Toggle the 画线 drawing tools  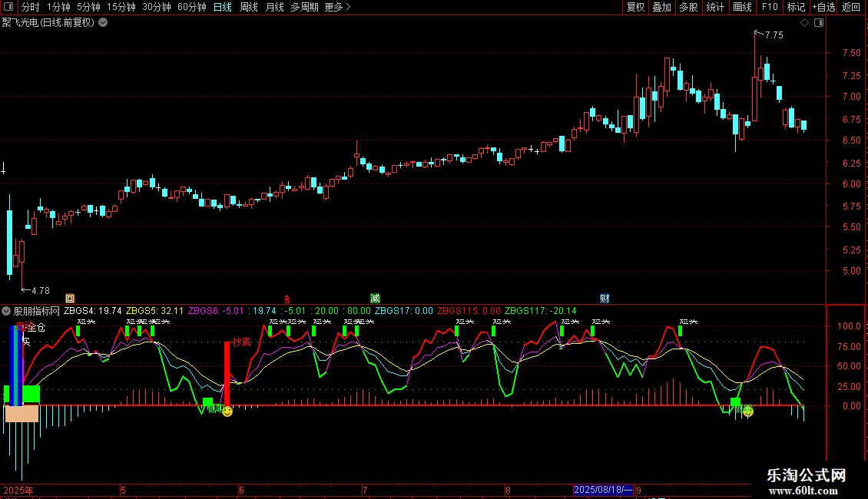(x=743, y=8)
